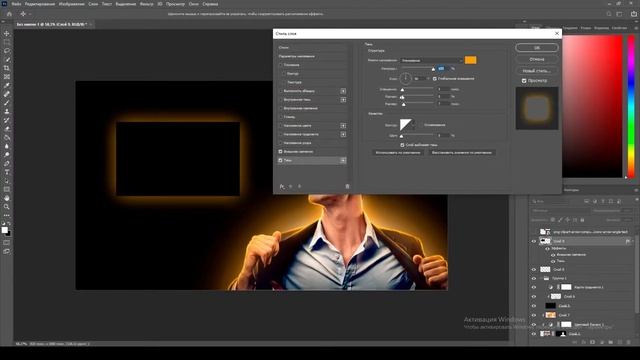Open search icon in top right bar
Image resolution: width=640 pixels, height=360 pixels.
(x=609, y=14)
